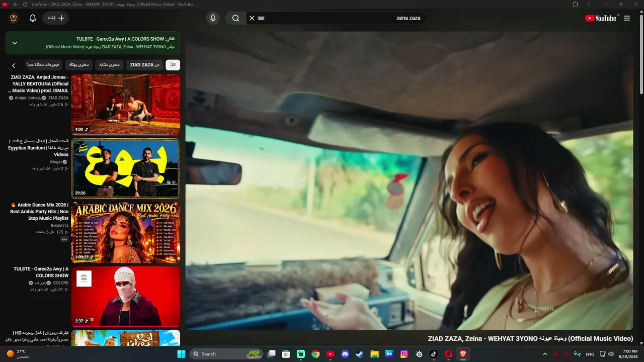
Task: Open Arabic Dance Mix 2026 thumbnail
Action: tap(125, 232)
